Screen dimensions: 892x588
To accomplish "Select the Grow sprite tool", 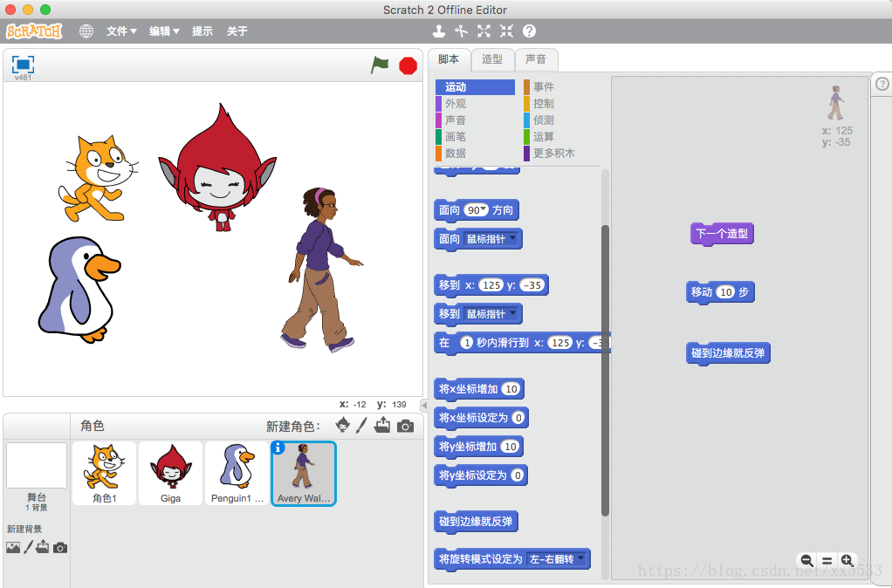I will [484, 31].
